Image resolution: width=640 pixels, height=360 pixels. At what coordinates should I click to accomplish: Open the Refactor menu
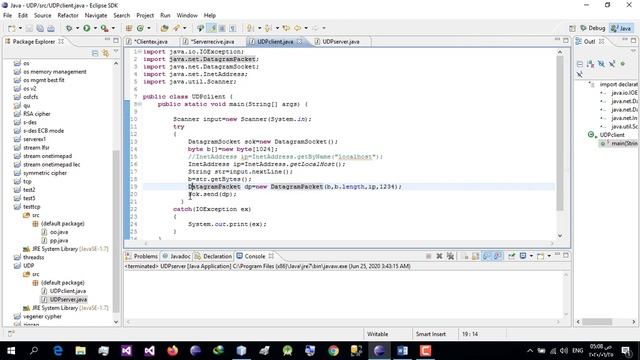point(68,16)
